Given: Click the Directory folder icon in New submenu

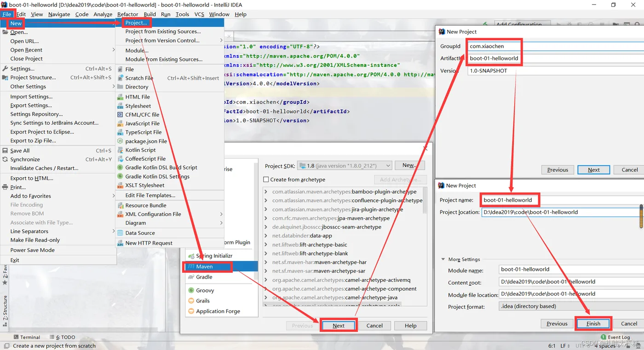Looking at the screenshot, I should pyautogui.click(x=120, y=87).
